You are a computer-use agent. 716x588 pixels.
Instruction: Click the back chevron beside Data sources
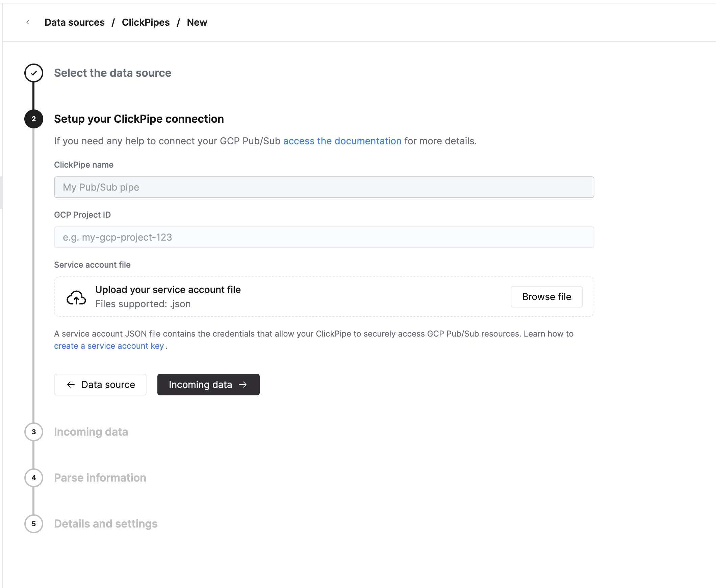[28, 22]
